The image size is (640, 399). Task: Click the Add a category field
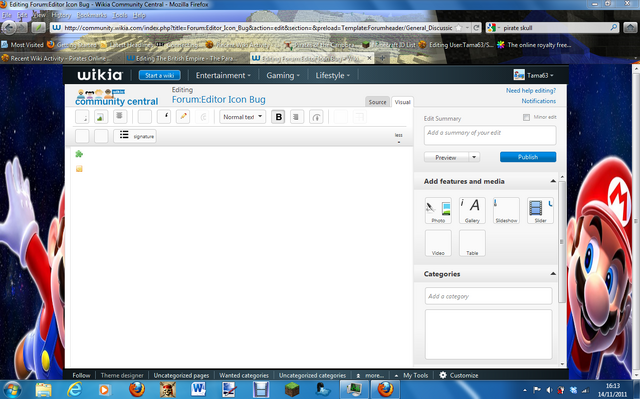tap(488, 296)
